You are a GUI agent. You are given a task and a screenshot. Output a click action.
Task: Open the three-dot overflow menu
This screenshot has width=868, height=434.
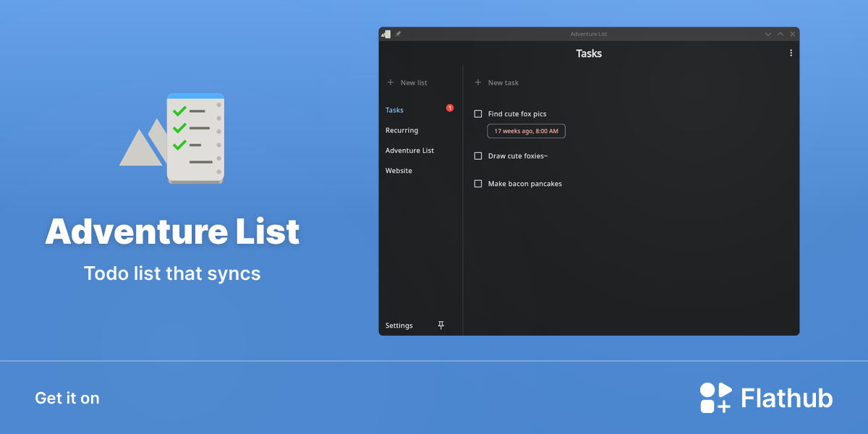coord(791,53)
